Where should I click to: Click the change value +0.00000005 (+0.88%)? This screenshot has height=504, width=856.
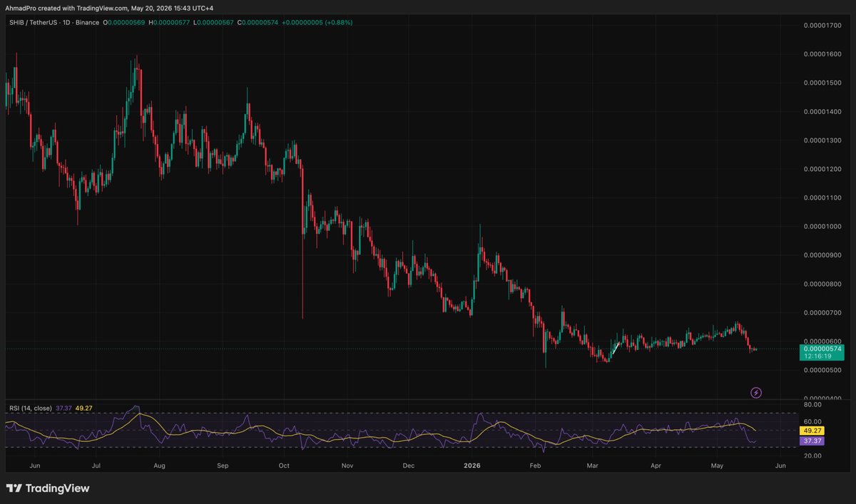point(317,22)
